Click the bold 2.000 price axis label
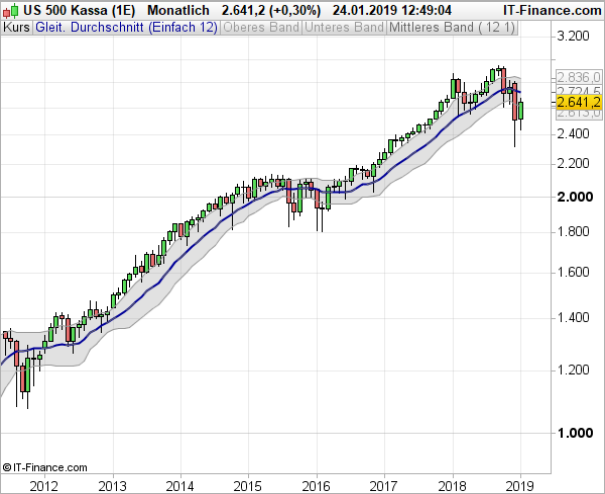This screenshot has width=605, height=494. tap(575, 197)
